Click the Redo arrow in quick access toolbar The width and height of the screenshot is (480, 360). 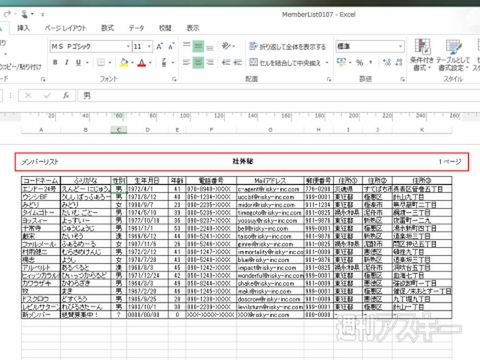pyautogui.click(x=7, y=14)
